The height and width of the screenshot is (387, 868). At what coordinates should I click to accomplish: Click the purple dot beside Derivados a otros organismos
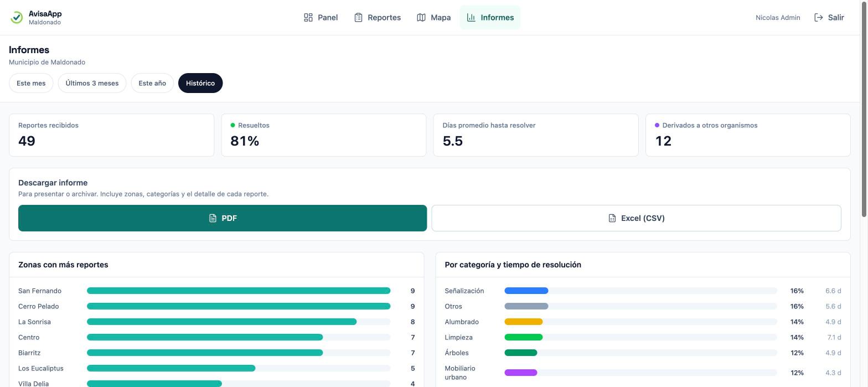coord(657,125)
